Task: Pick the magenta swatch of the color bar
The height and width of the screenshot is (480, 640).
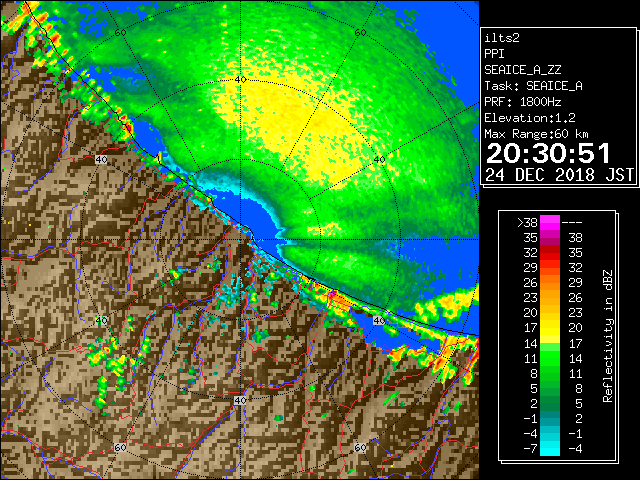Action: (550, 222)
